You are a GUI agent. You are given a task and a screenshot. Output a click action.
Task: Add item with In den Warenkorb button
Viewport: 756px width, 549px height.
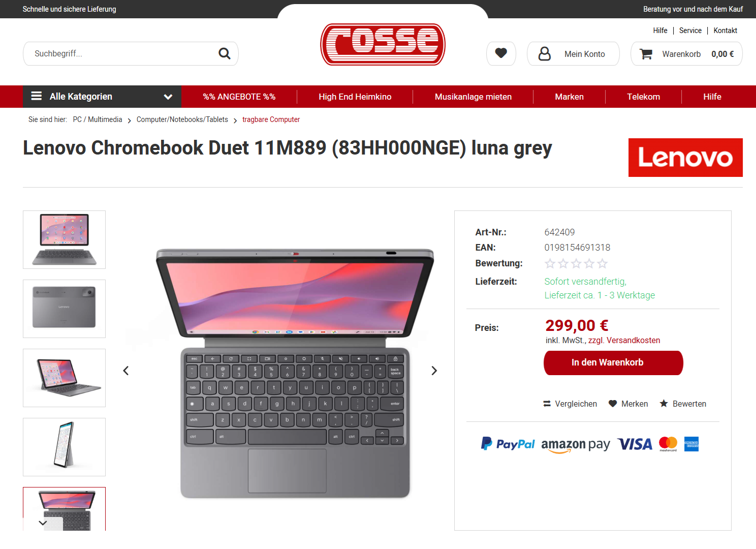pyautogui.click(x=613, y=363)
